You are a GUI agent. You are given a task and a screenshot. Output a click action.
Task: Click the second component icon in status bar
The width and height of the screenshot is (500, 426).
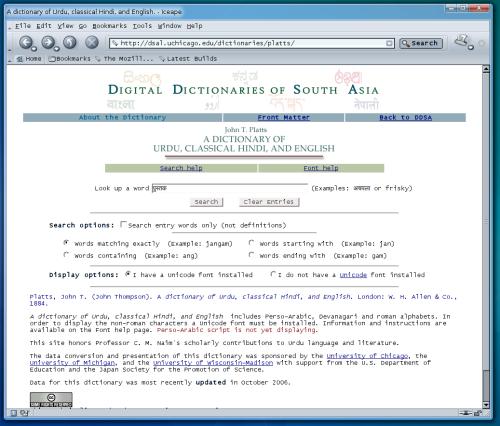24,413
